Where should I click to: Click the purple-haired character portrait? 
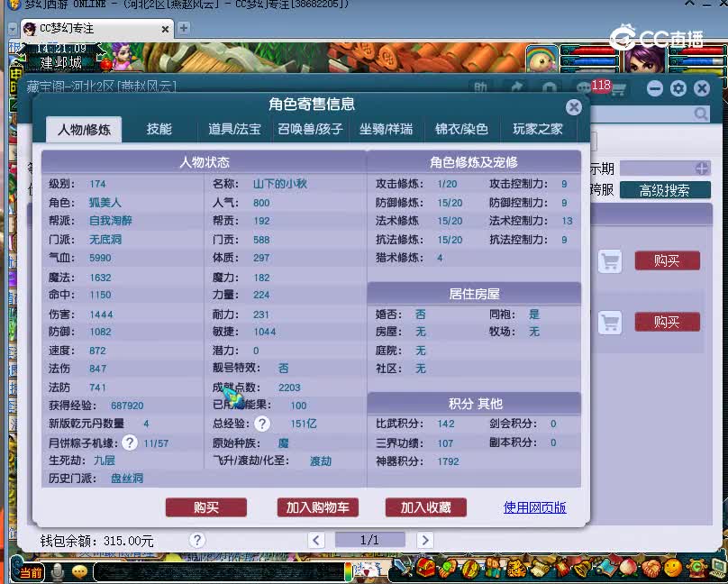pos(645,58)
